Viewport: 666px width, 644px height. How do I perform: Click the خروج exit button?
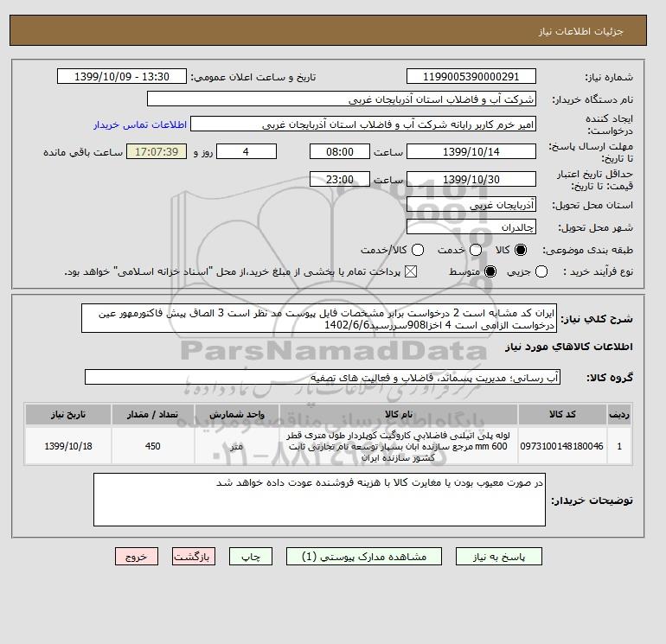point(137,557)
